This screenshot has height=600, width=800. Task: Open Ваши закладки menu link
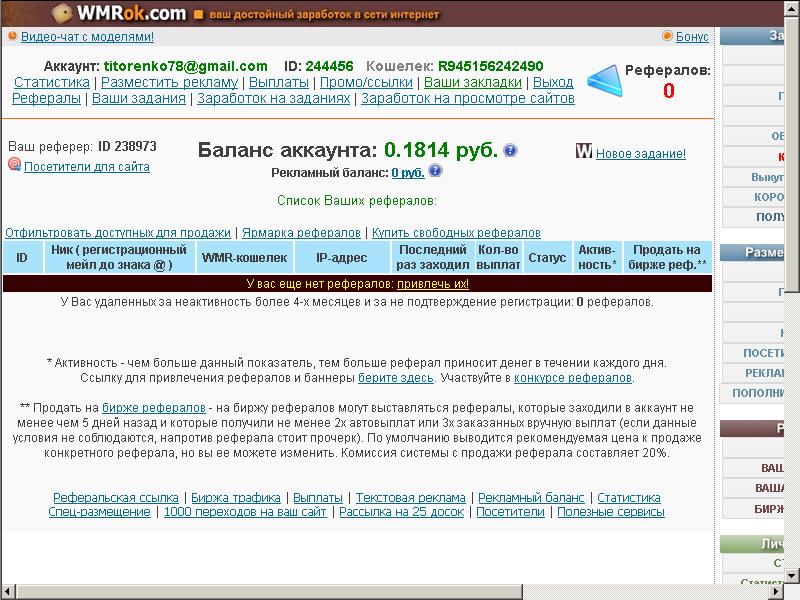pos(473,82)
